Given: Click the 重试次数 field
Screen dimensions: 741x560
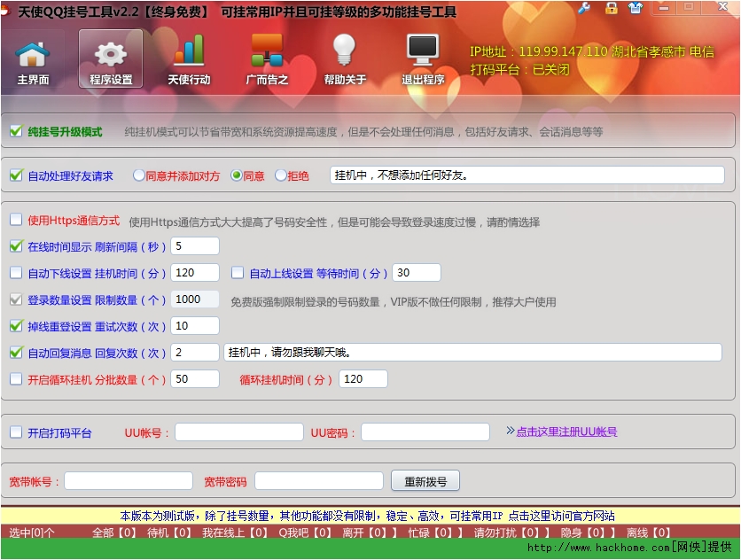Looking at the screenshot, I should pyautogui.click(x=195, y=326).
